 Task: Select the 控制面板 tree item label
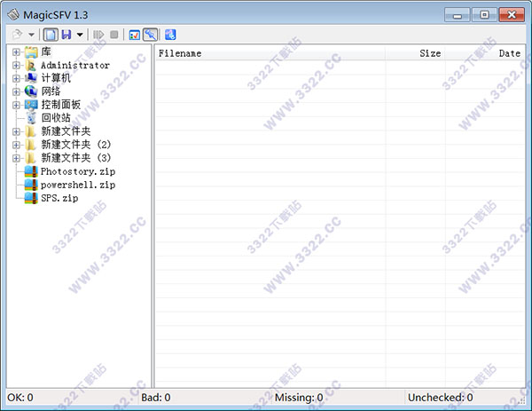pyautogui.click(x=61, y=105)
